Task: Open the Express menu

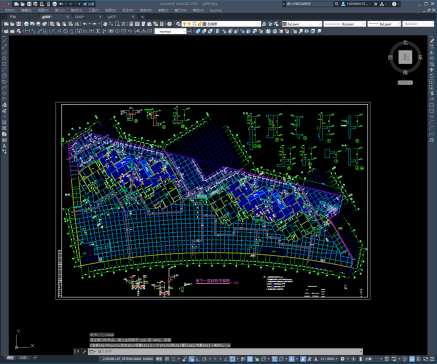Action: tap(216, 10)
